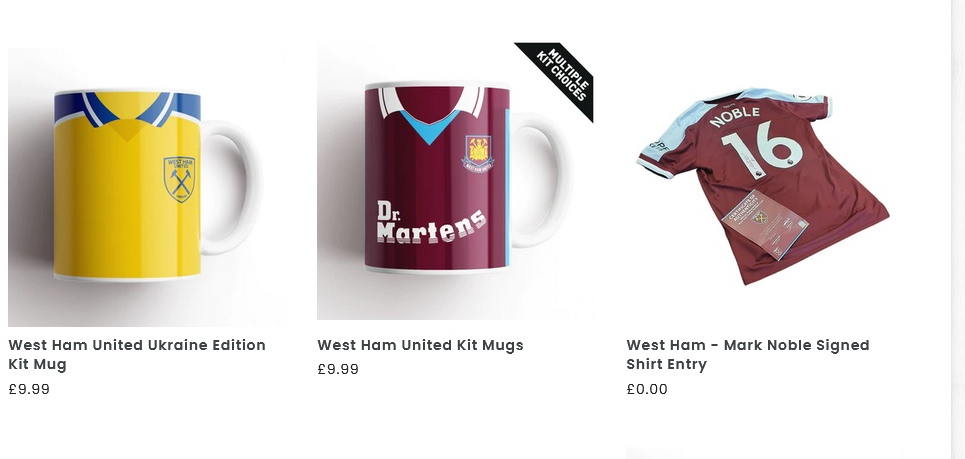Screen dimensions: 965x459
Task: Click the light blue V-collar on claret mug
Action: 429,128
